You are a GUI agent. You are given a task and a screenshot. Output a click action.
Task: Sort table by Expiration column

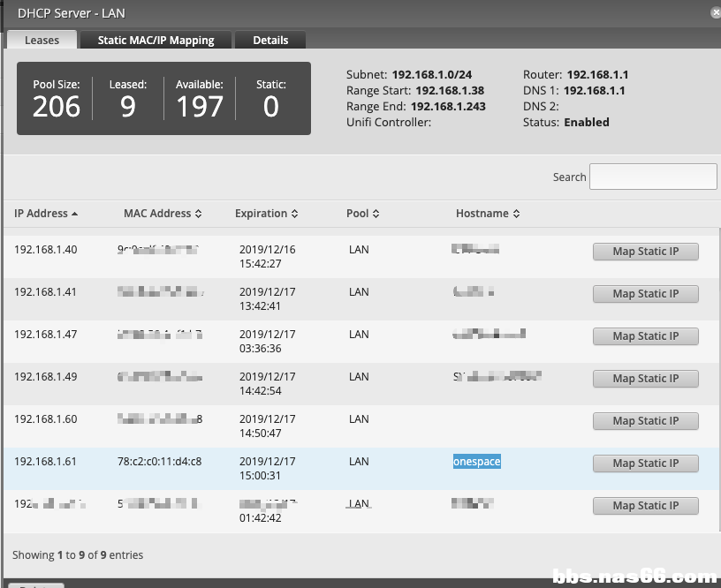[x=266, y=214]
